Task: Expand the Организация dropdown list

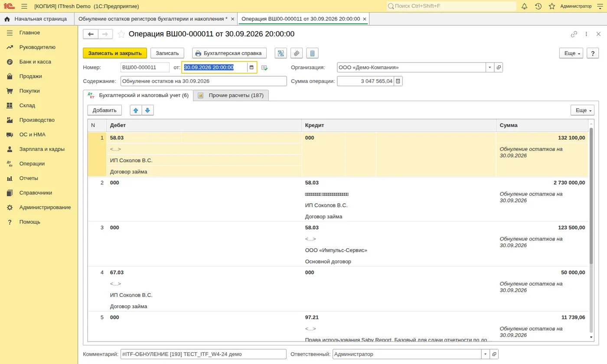Action: pyautogui.click(x=490, y=67)
